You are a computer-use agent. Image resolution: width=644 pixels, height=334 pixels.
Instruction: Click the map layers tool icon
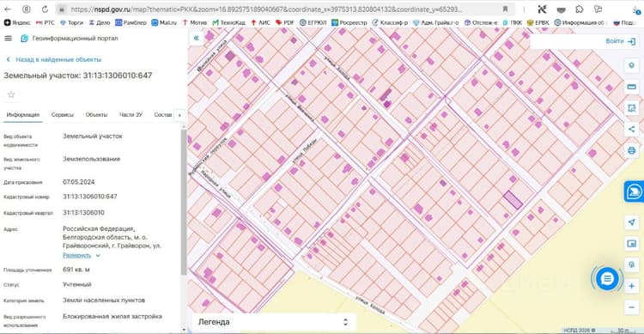(x=632, y=65)
